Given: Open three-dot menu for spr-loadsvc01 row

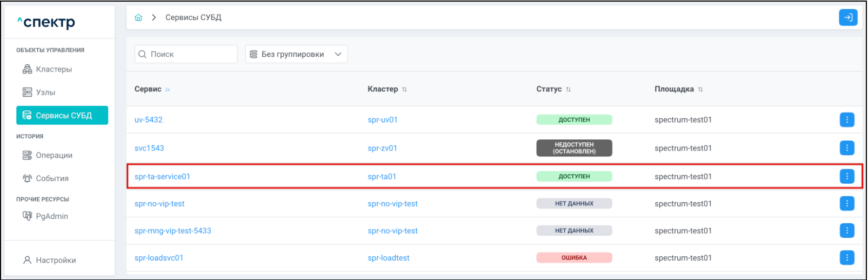Looking at the screenshot, I should 847,258.
